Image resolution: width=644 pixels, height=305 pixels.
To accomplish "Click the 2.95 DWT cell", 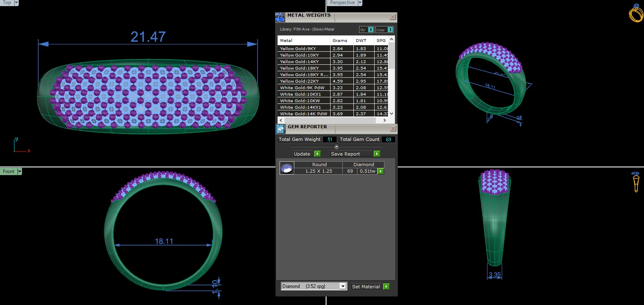I will tap(364, 81).
